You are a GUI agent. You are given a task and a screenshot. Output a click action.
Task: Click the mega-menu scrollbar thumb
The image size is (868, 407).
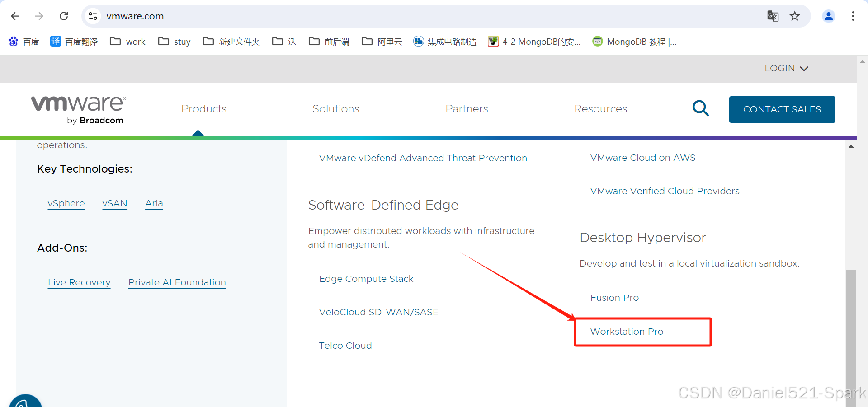851,338
